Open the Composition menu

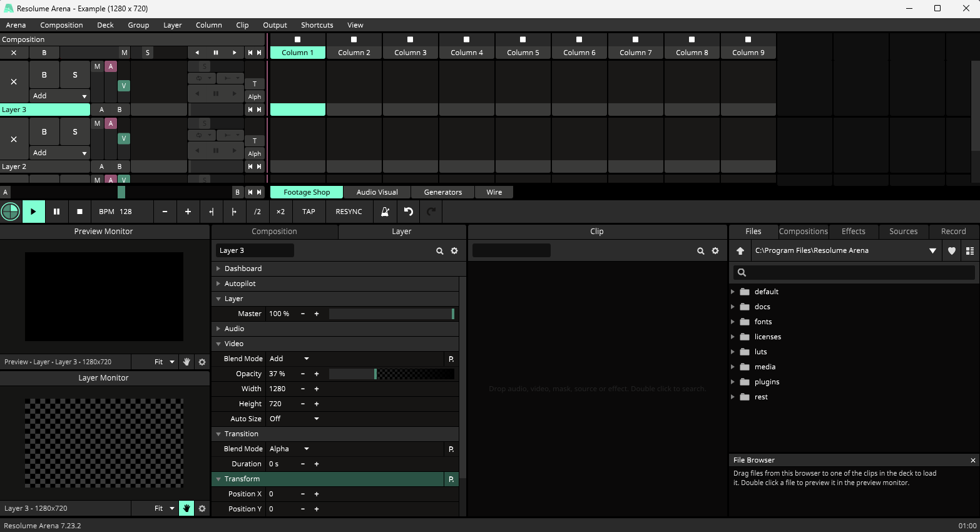tap(61, 25)
